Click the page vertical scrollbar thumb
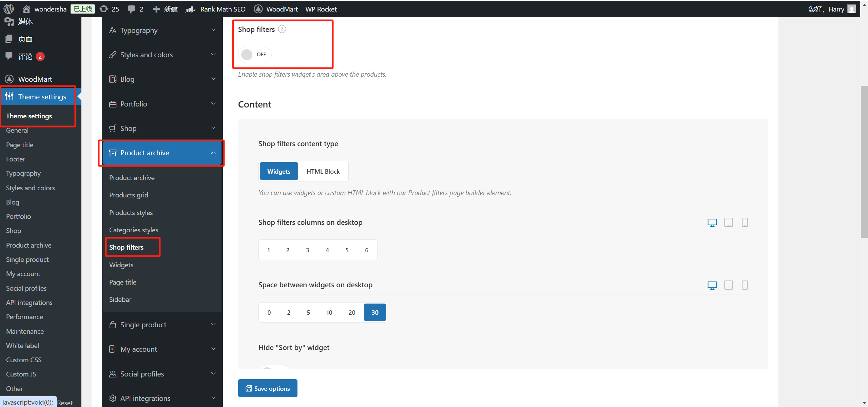Viewport: 868px width, 407px height. click(x=864, y=162)
